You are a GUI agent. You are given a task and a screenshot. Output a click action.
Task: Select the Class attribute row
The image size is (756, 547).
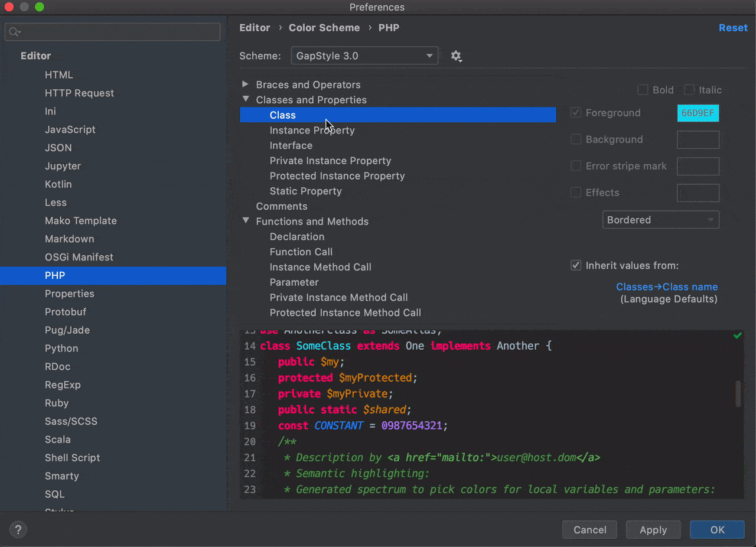398,115
